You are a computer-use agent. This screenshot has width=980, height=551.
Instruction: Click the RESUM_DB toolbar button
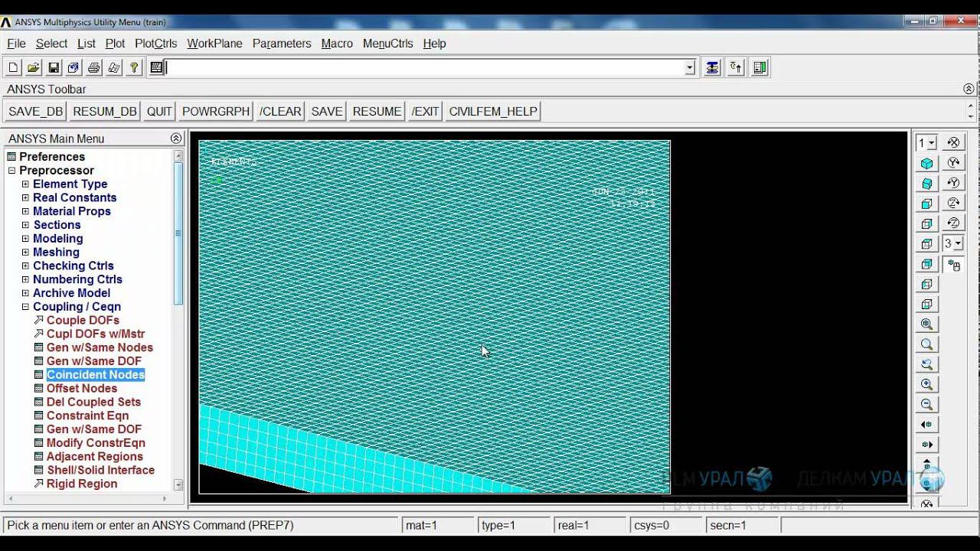coord(105,111)
